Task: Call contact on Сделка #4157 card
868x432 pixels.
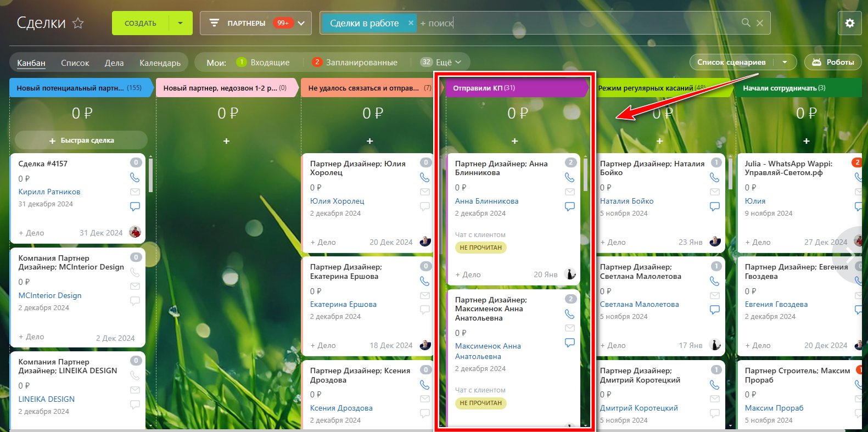Action: (x=135, y=177)
